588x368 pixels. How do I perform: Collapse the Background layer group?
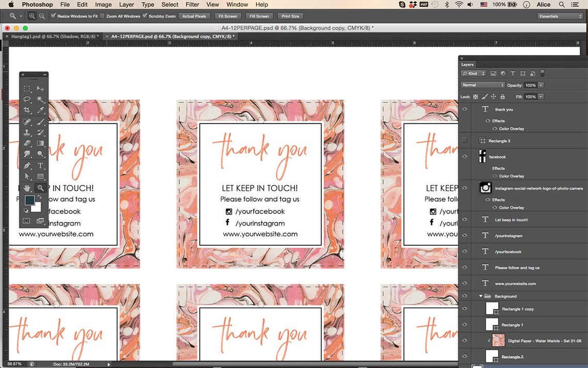[x=481, y=296]
